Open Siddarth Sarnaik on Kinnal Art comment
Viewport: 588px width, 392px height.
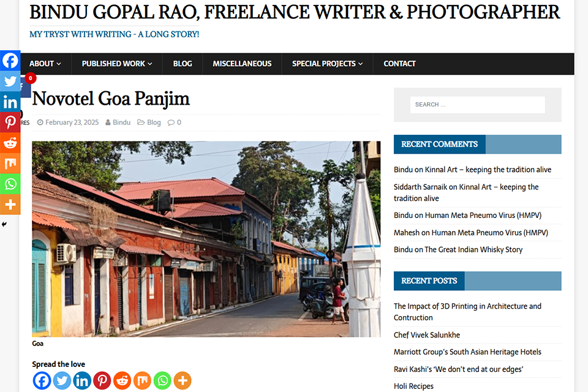(466, 192)
